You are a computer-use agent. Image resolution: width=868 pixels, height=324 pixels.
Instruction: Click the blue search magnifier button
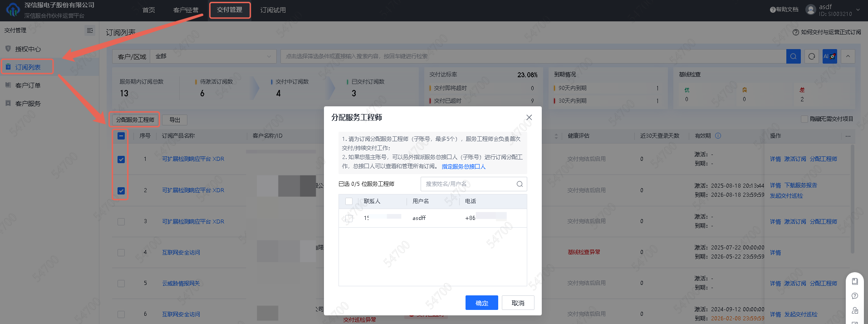[793, 56]
